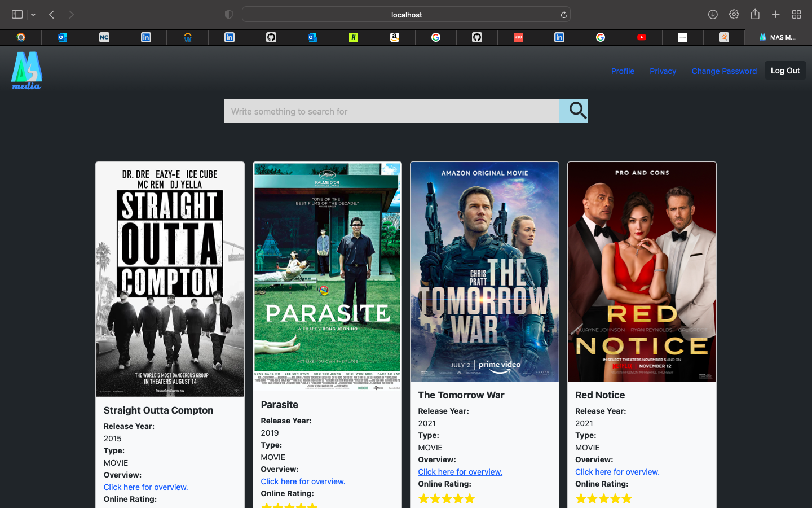Viewport: 812px width, 508px height.
Task: Click The Tomorrow War poster
Action: pos(484,272)
